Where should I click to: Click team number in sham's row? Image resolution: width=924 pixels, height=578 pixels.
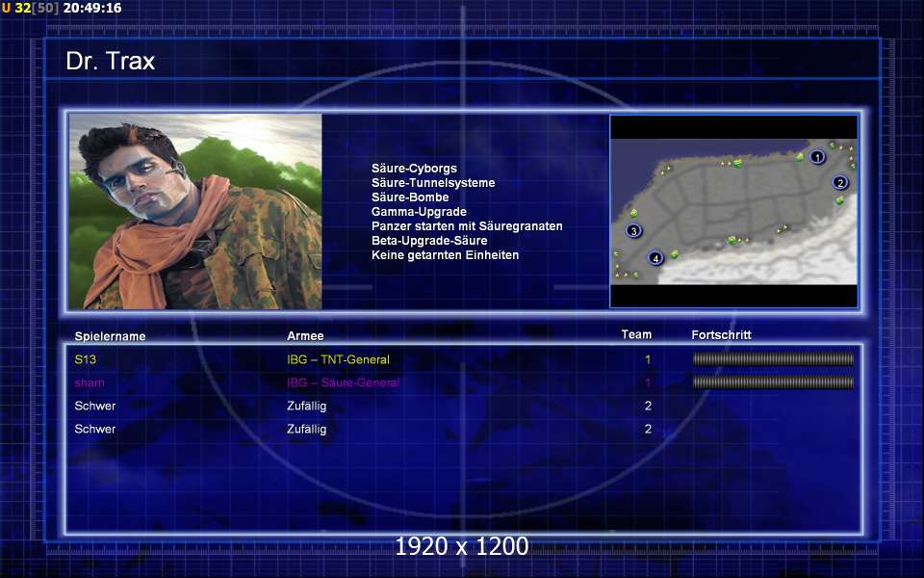(648, 382)
